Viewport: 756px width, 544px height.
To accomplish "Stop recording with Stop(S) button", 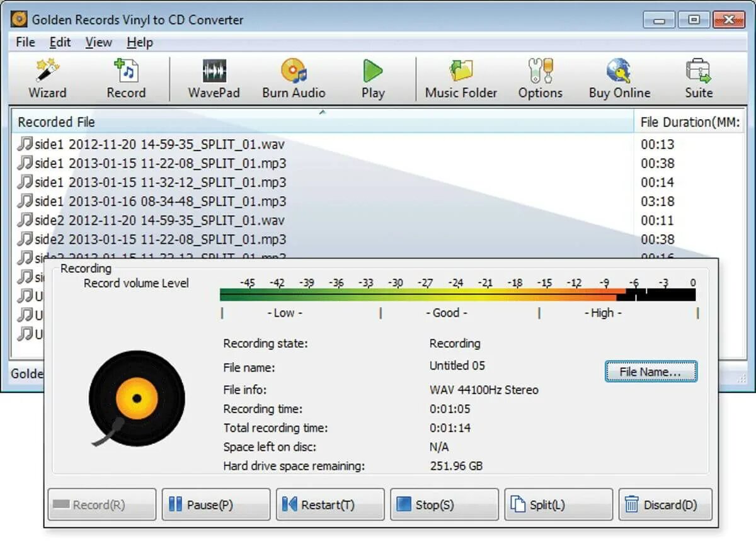I will point(444,504).
